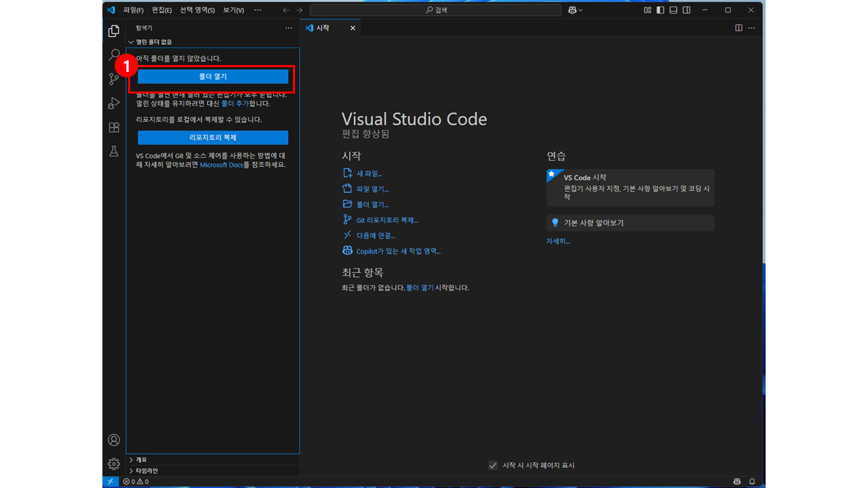Open editor More Actions ellipsis
This screenshot has height=488, width=868.
point(753,28)
